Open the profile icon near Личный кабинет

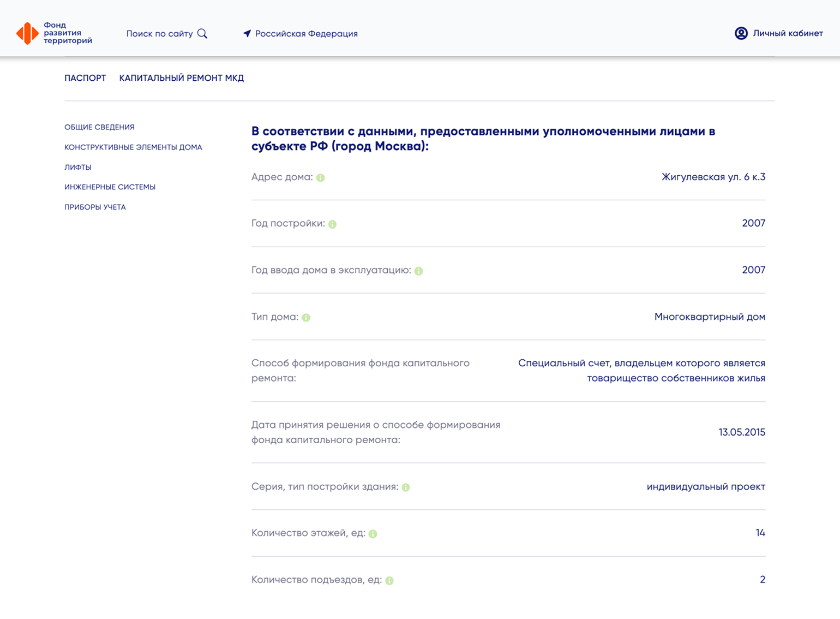tap(741, 33)
